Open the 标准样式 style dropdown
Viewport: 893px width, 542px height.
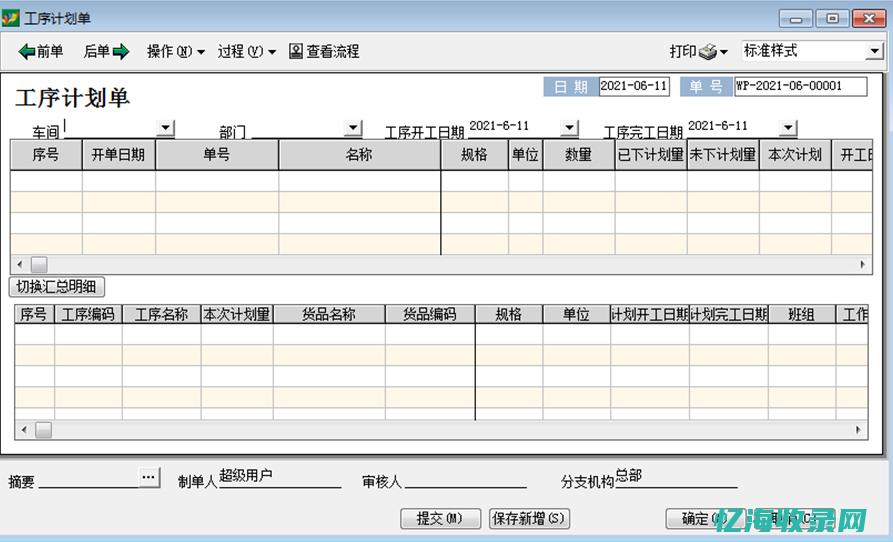pos(874,51)
